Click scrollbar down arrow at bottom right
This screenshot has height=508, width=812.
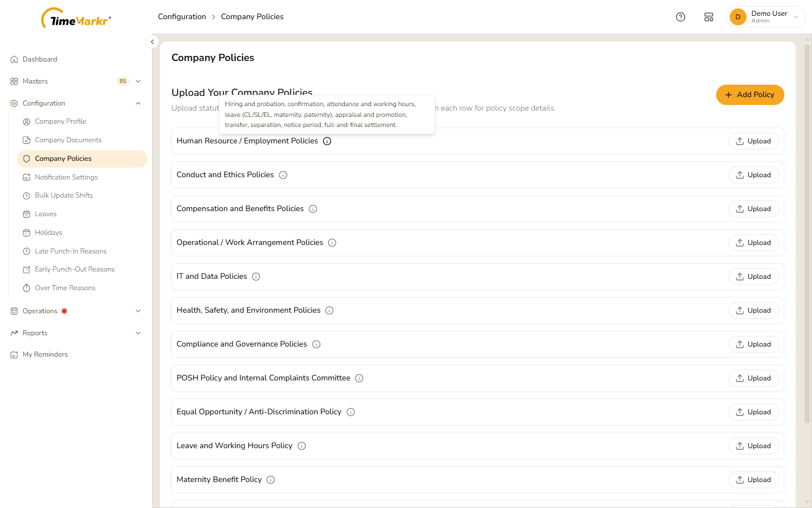(x=807, y=502)
